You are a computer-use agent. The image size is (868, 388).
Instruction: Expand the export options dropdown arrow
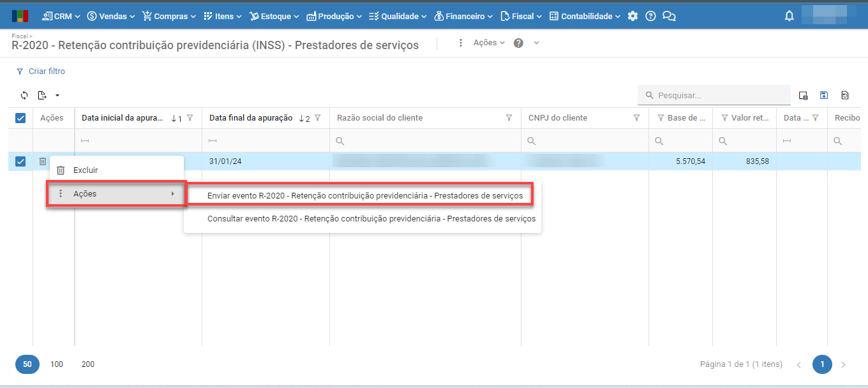(x=57, y=96)
